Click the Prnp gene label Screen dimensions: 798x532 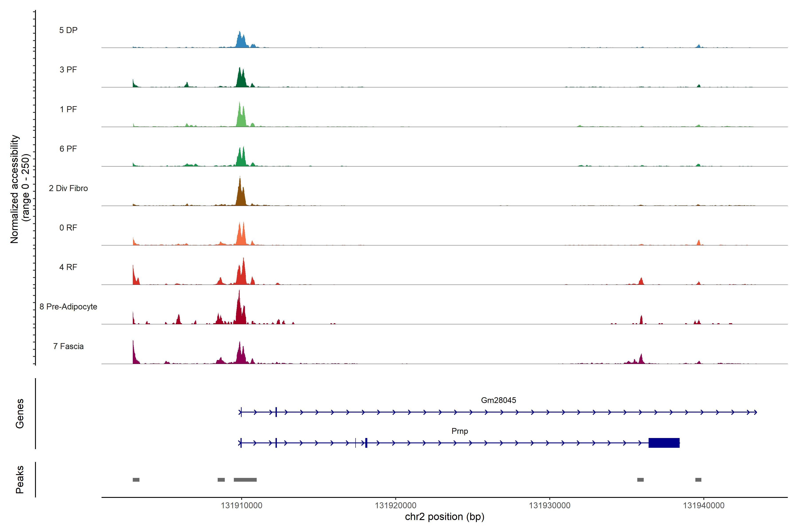click(460, 431)
